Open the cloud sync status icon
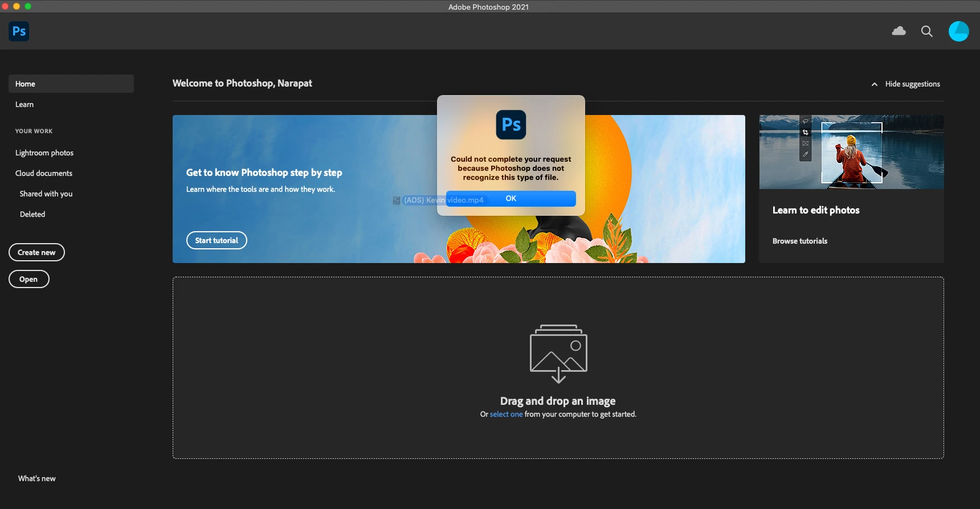Screen dimensions: 980x509 point(899,31)
